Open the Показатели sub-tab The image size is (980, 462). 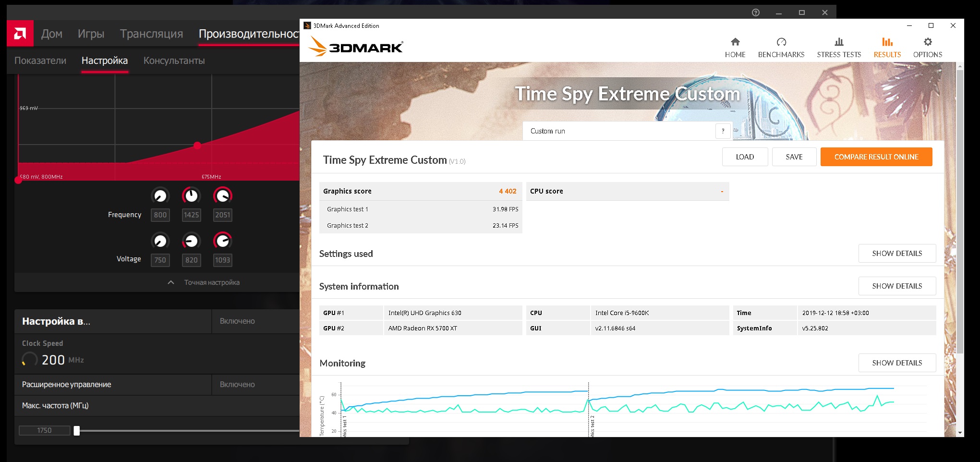click(40, 61)
